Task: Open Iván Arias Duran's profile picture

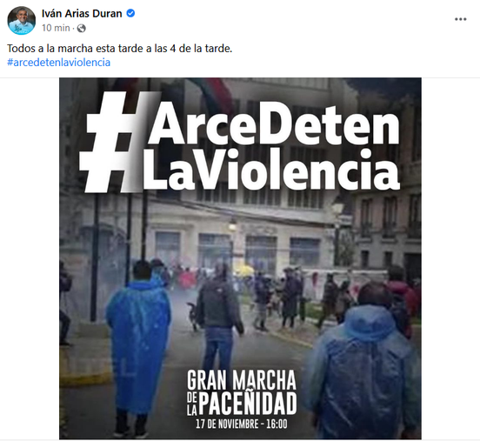Action: click(x=22, y=21)
